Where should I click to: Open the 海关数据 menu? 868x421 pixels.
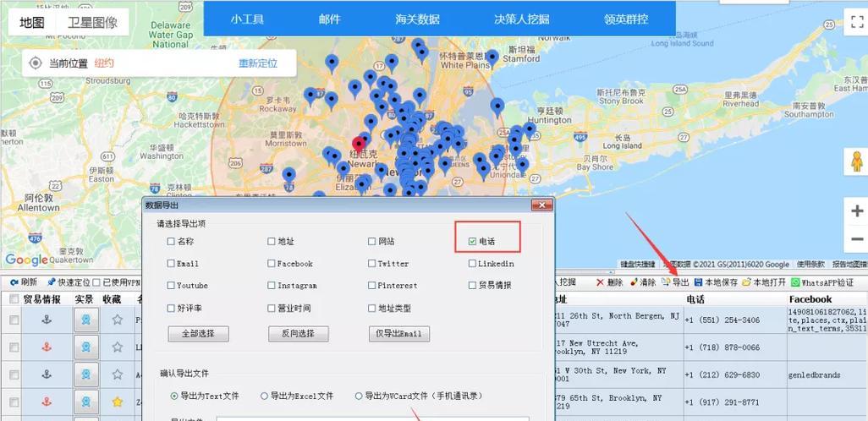point(417,19)
